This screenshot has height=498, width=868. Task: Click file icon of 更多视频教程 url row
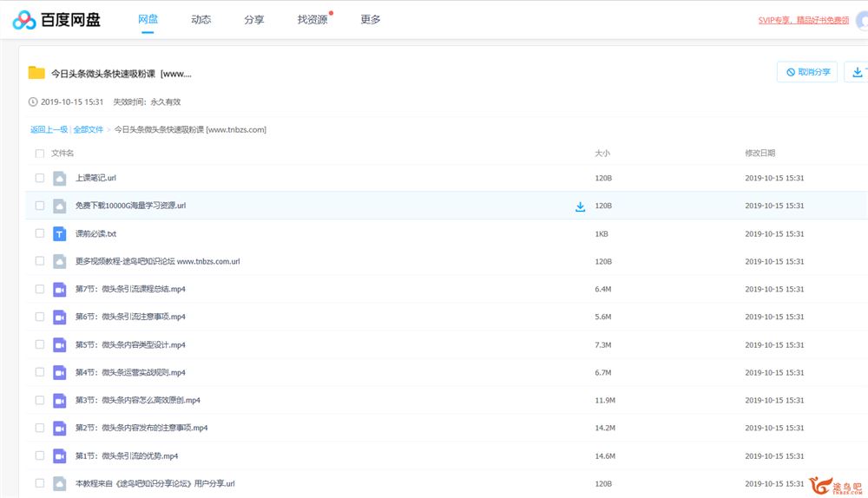coord(59,261)
